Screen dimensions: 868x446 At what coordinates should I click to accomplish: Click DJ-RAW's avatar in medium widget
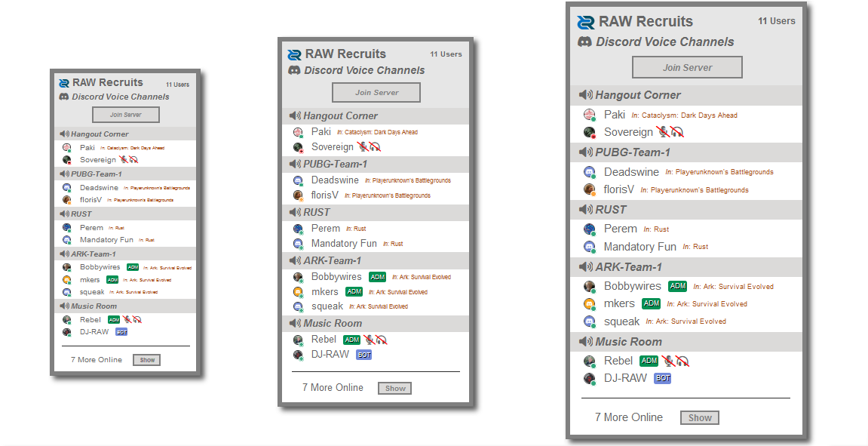(299, 355)
